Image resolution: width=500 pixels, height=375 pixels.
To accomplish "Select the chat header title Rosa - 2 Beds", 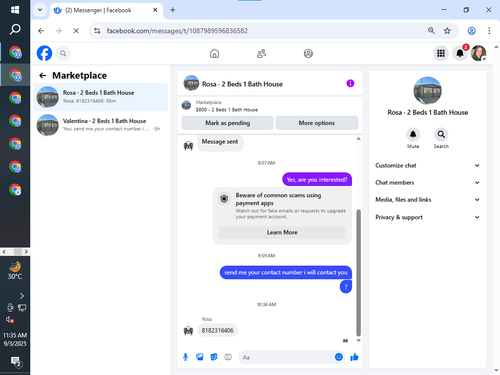I will click(242, 84).
